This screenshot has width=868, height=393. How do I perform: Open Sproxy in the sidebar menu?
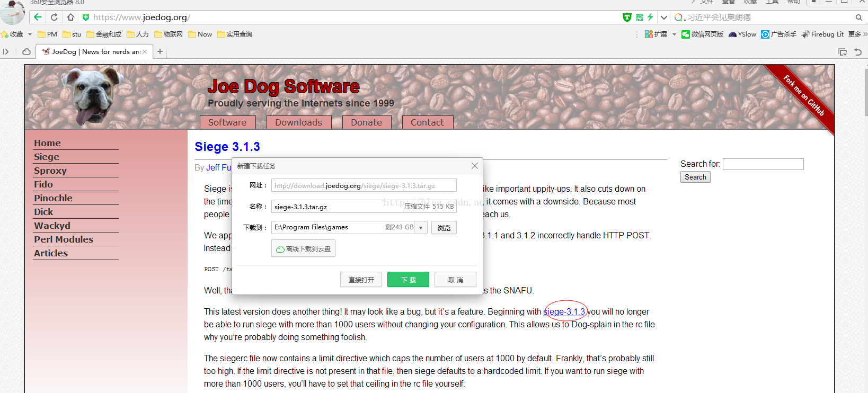click(x=50, y=171)
